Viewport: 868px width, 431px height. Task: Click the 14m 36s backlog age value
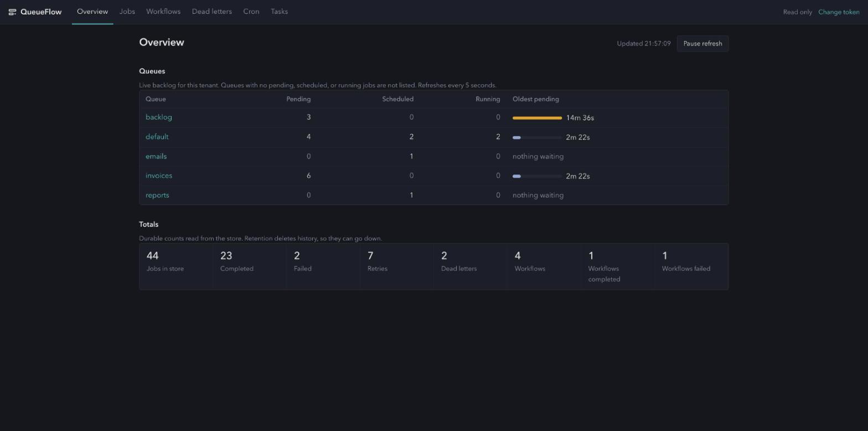point(580,118)
